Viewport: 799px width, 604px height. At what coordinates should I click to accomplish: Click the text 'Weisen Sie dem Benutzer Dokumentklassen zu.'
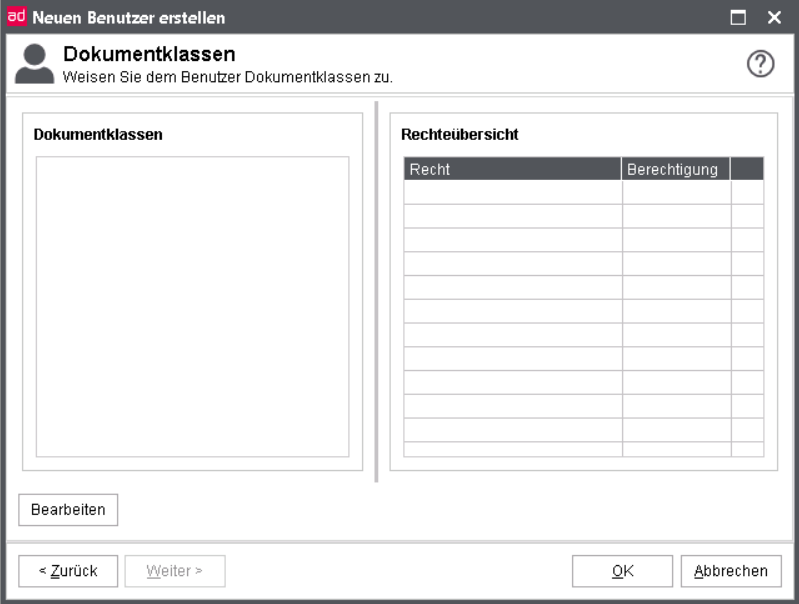point(227,77)
